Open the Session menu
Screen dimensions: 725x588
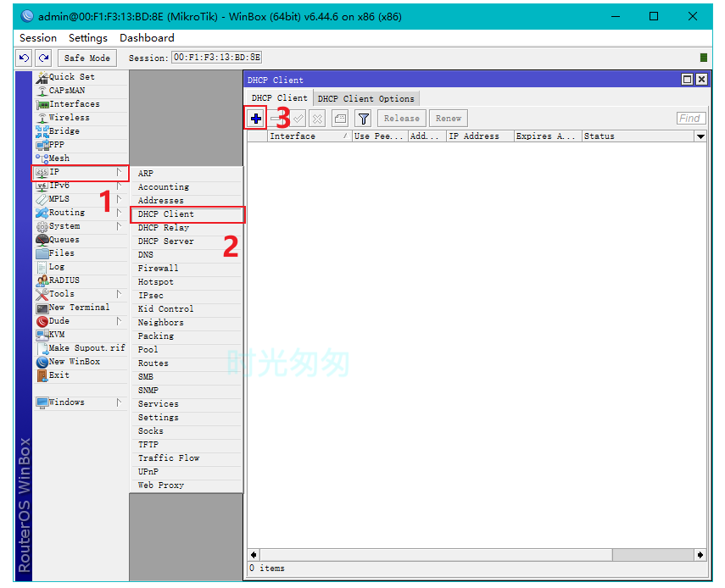pos(38,38)
